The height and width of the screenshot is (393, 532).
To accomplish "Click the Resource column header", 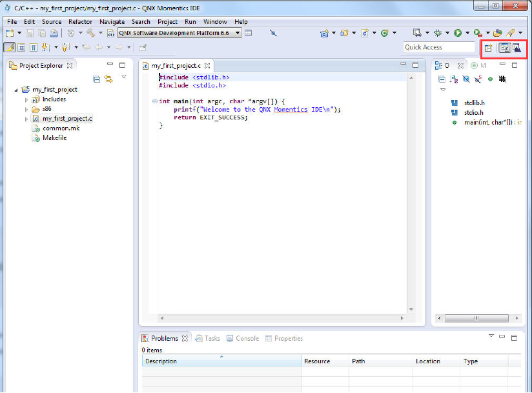I will pos(325,361).
